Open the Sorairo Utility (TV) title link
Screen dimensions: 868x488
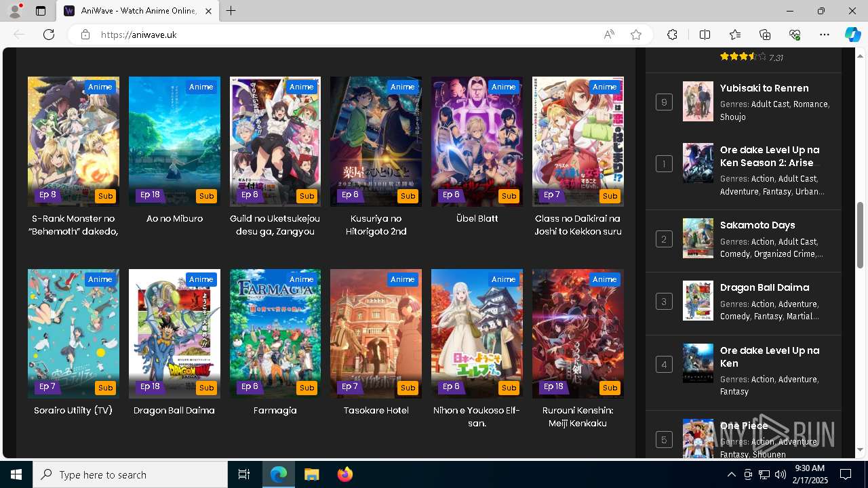[73, 411]
